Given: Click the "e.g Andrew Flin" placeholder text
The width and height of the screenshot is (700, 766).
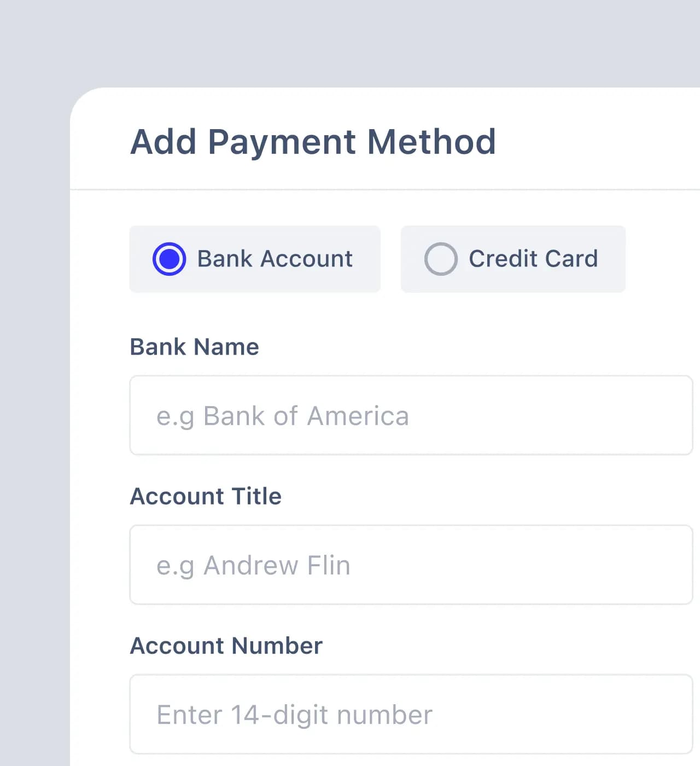Looking at the screenshot, I should point(253,566).
